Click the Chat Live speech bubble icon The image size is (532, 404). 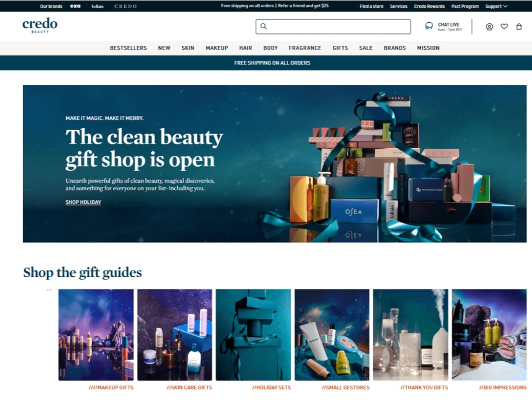click(x=428, y=25)
